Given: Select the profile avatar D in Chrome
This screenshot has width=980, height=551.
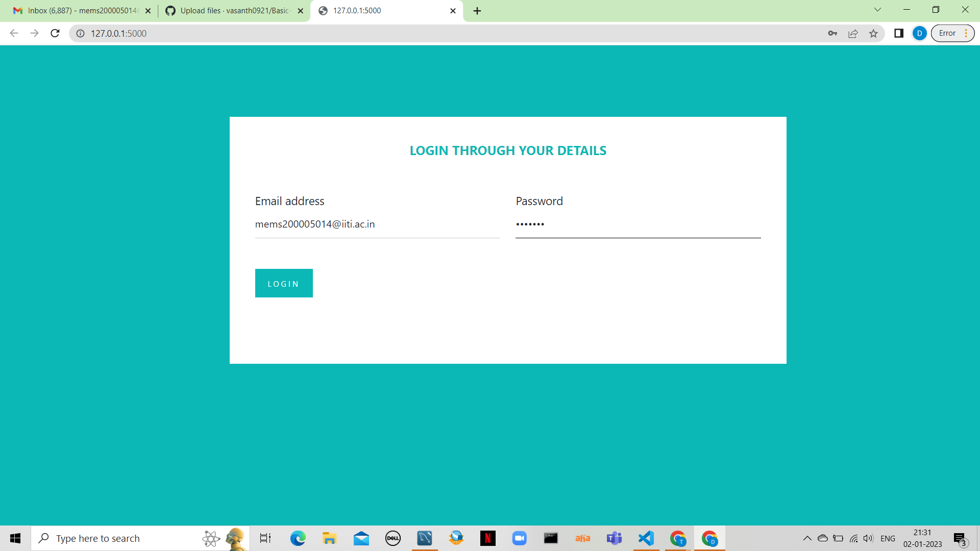Looking at the screenshot, I should tap(919, 33).
